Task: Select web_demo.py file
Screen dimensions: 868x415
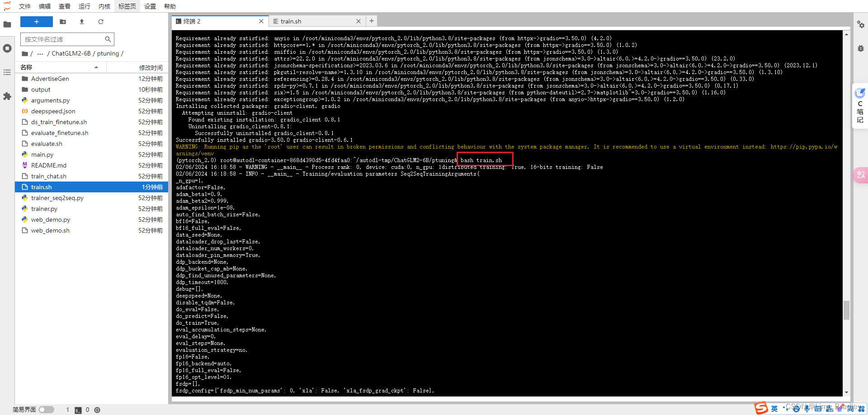Action: [x=92, y=219]
